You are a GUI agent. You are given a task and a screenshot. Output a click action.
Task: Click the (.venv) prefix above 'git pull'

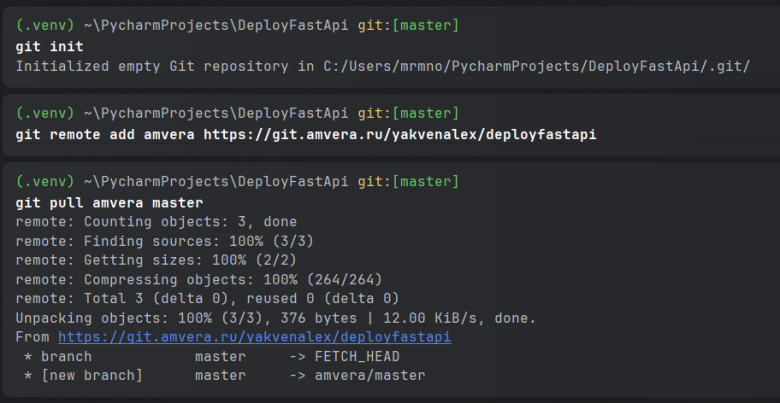coord(45,182)
